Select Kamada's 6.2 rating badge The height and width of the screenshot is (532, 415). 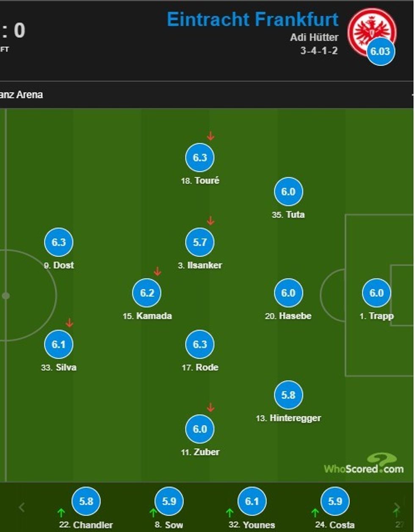pos(147,293)
